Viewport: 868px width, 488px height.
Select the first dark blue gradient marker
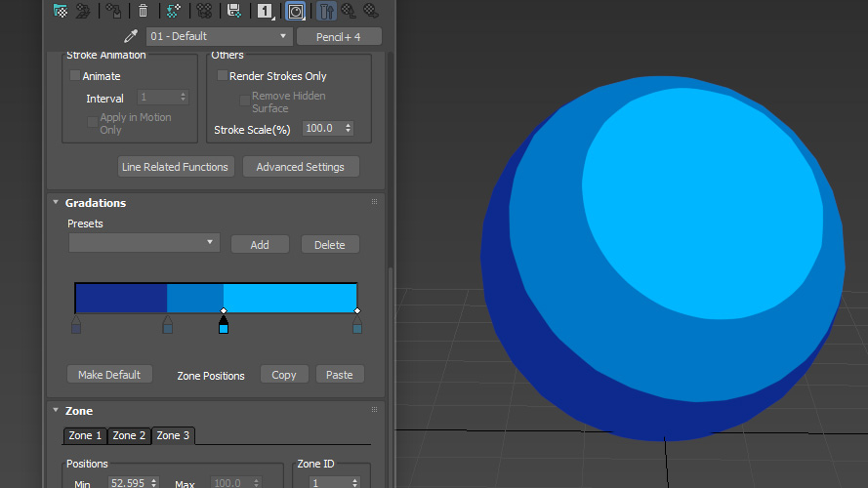[76, 325]
